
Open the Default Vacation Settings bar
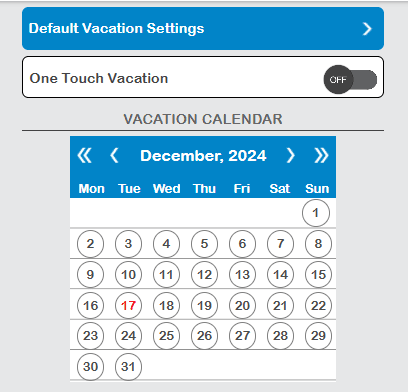pos(203,28)
